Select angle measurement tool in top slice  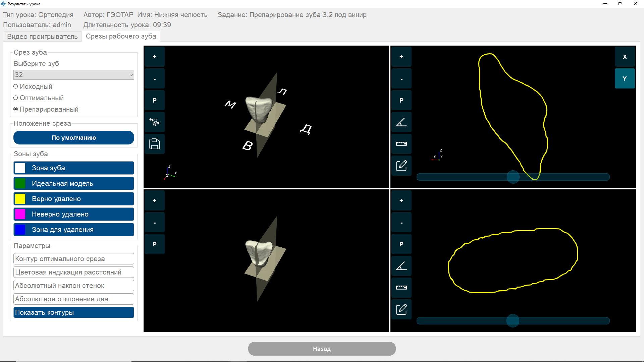pos(401,122)
